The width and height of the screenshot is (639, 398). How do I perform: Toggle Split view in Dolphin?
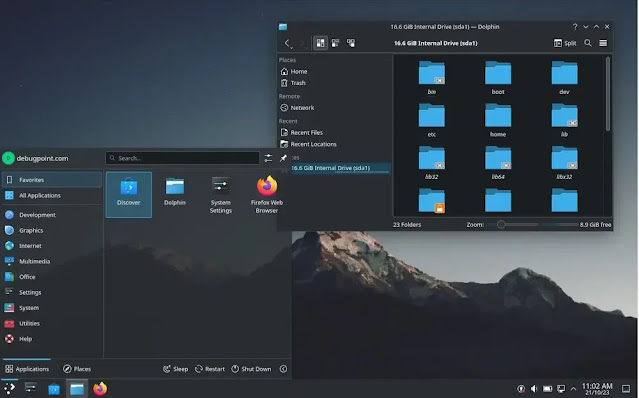pyautogui.click(x=565, y=43)
